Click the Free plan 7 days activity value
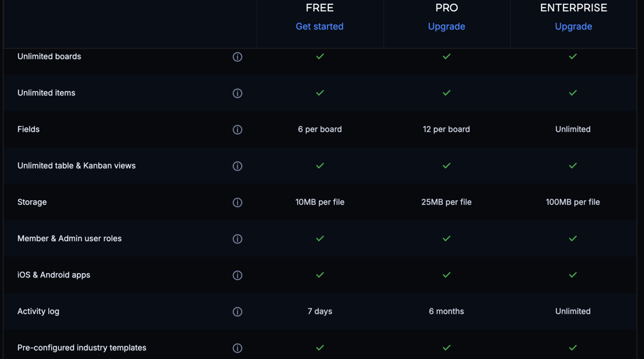 pos(320,311)
